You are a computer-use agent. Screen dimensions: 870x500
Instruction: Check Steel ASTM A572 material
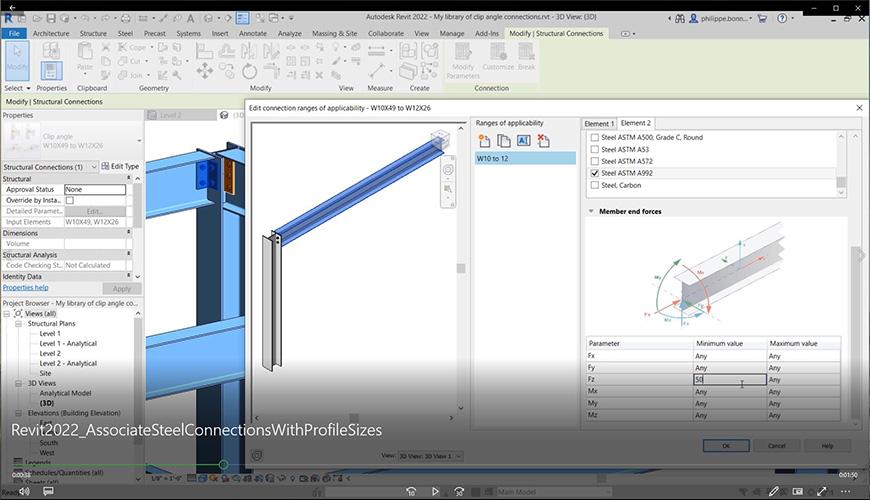click(x=595, y=161)
